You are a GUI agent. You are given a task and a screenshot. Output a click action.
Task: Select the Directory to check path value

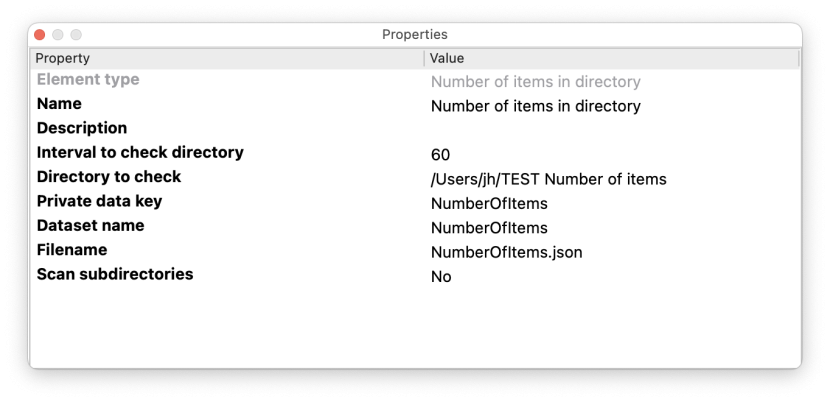[x=548, y=180]
